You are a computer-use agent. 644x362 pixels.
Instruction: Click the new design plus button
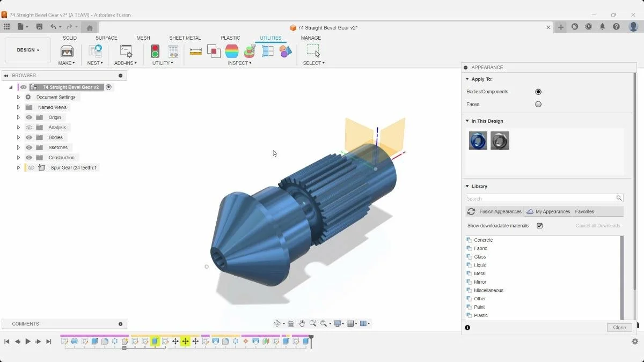click(561, 27)
